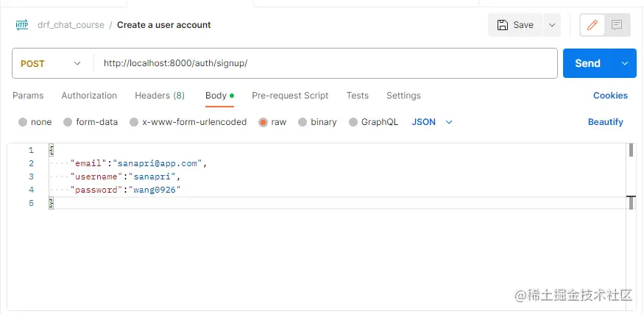
Task: Click line number 5 in the gutter
Action: [31, 203]
